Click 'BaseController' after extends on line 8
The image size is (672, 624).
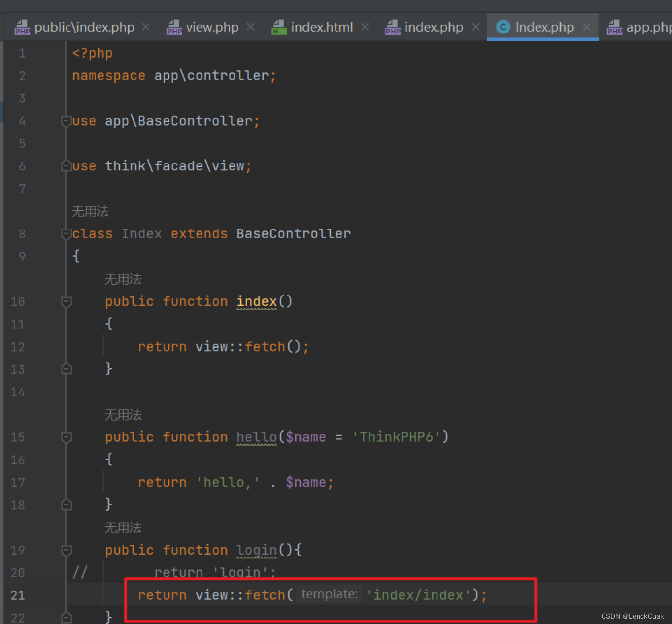[x=294, y=234]
